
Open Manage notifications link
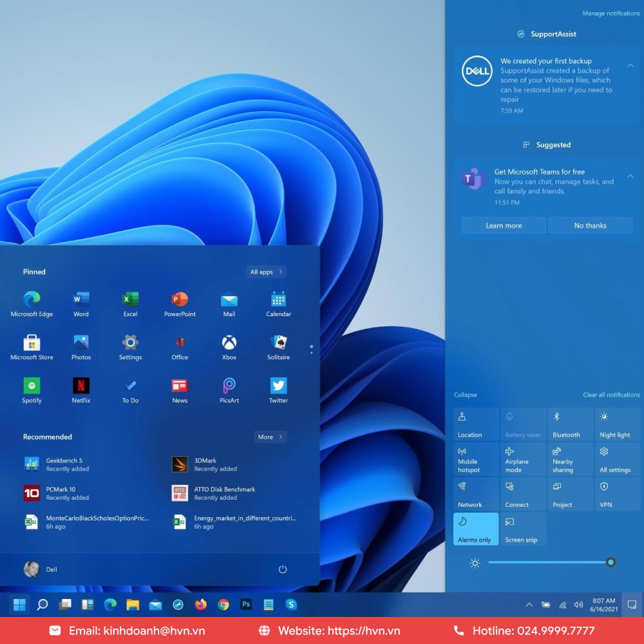coord(611,13)
